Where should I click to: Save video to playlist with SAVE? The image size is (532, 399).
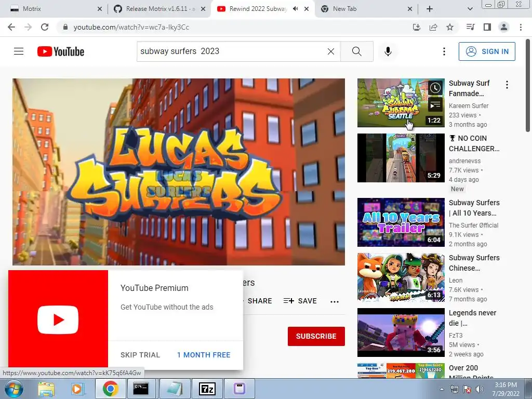pyautogui.click(x=300, y=301)
